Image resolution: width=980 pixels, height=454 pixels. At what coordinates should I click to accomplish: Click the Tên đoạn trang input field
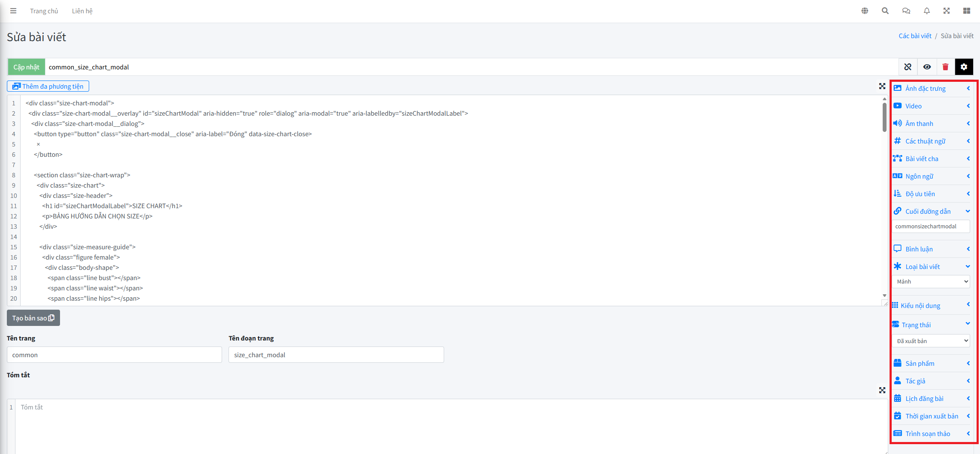point(336,355)
